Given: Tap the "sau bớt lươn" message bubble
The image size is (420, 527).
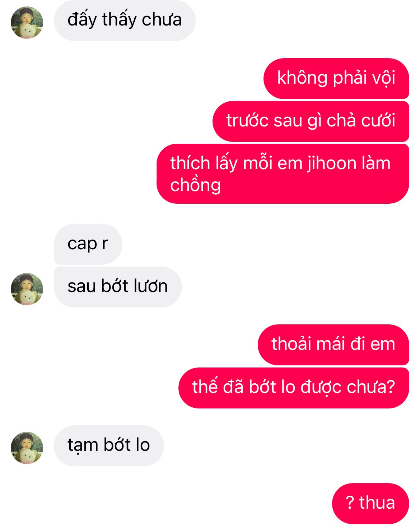Looking at the screenshot, I should (118, 287).
